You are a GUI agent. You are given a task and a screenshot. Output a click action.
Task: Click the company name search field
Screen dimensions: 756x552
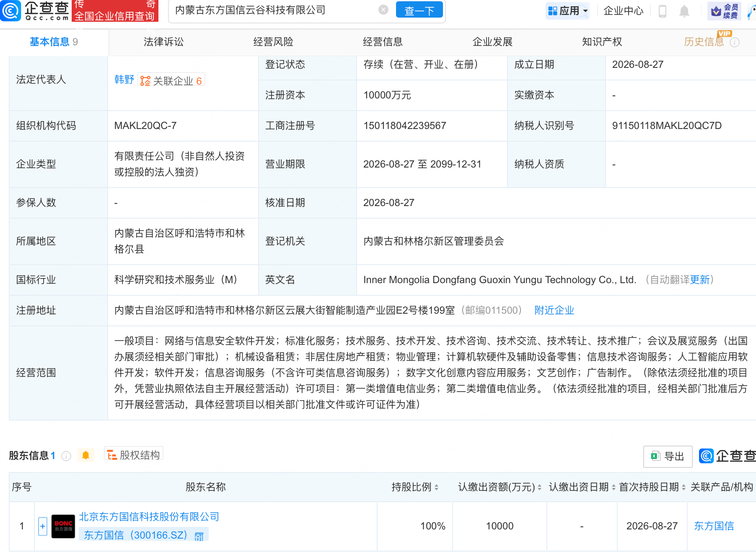click(x=274, y=10)
